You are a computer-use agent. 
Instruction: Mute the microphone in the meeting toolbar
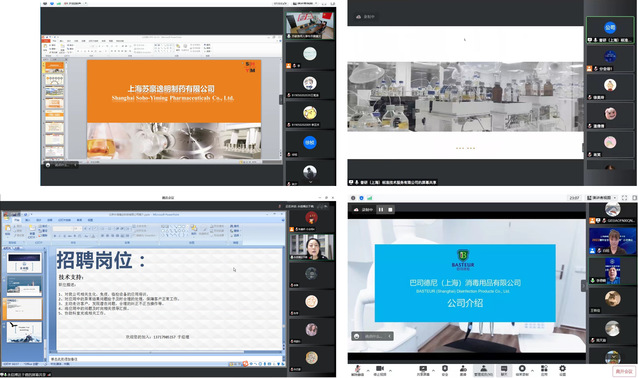pos(357,370)
